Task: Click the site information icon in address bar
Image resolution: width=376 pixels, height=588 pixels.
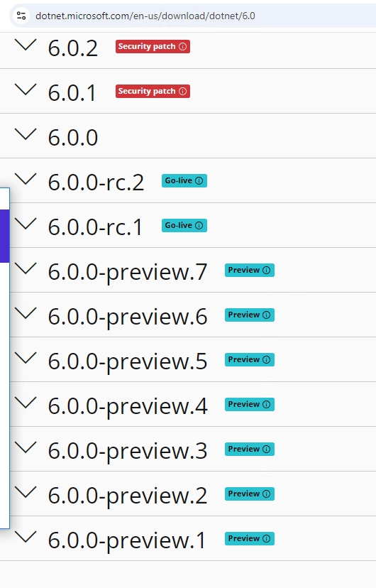Action: coord(21,16)
